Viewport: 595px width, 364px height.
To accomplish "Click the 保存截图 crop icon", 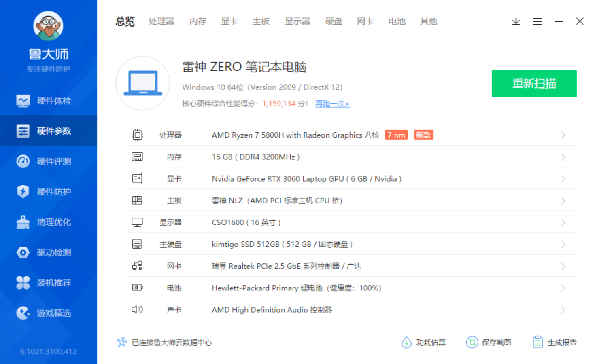I will point(472,343).
